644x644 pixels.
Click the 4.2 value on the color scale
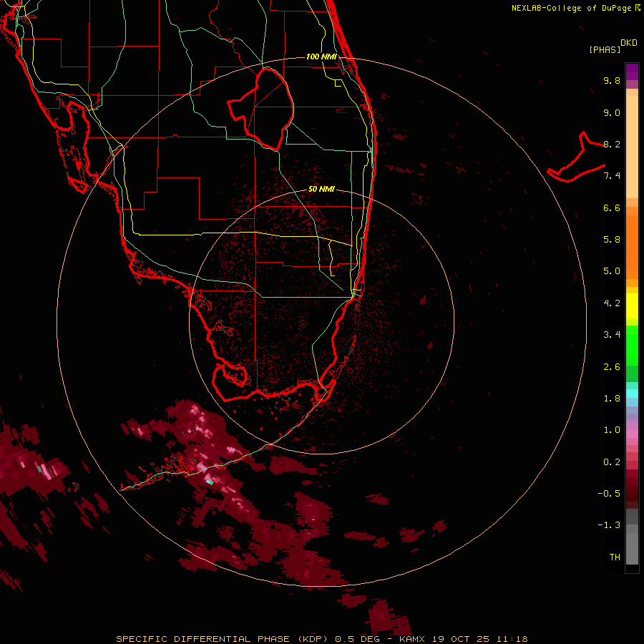[x=612, y=303]
